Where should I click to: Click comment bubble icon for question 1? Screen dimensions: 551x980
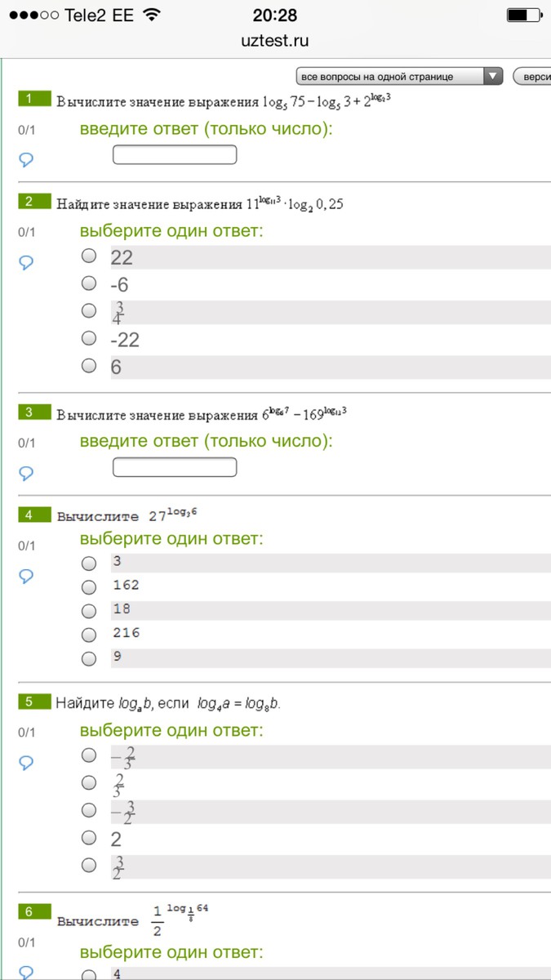(x=25, y=159)
